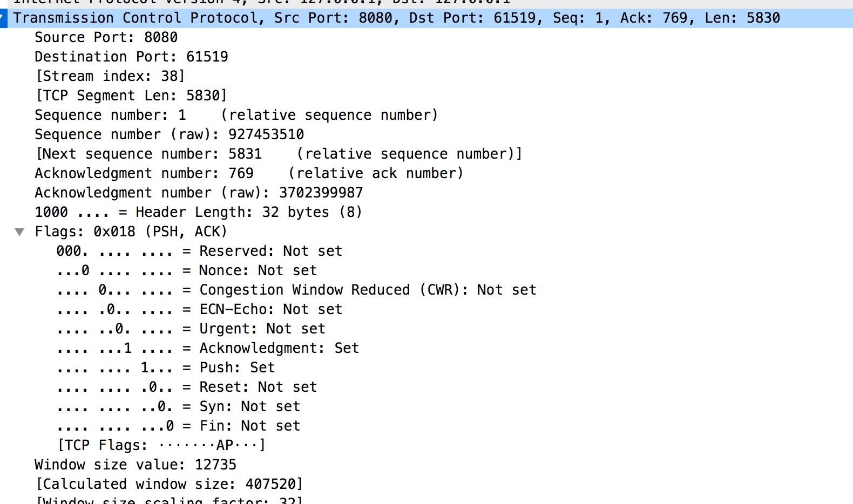853x504 pixels.
Task: Collapse the Transmission Control Protocol section arrow
Action: pyautogui.click(x=3, y=18)
